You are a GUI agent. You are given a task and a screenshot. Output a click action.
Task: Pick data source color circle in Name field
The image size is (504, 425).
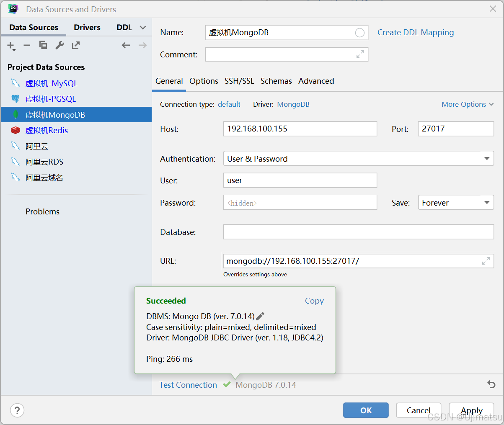coord(359,33)
